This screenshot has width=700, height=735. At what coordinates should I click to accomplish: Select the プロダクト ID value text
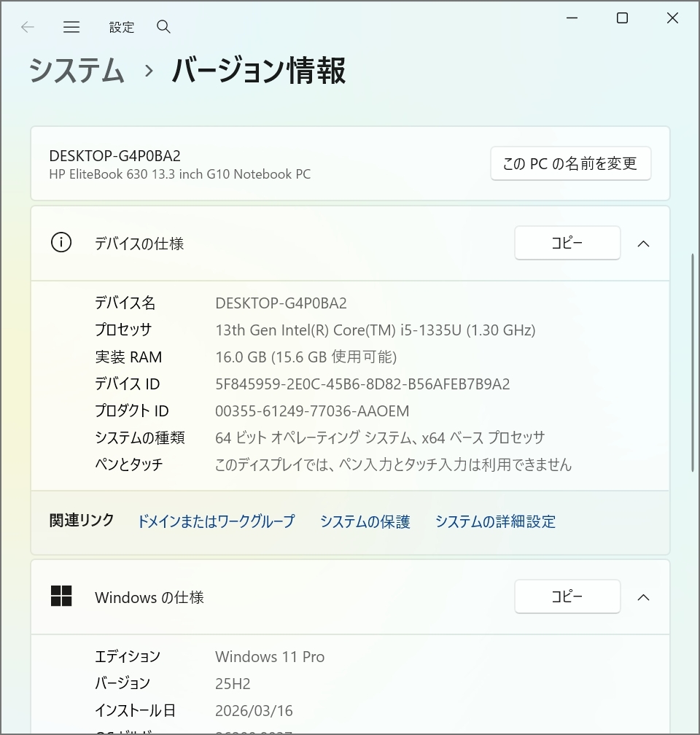311,411
